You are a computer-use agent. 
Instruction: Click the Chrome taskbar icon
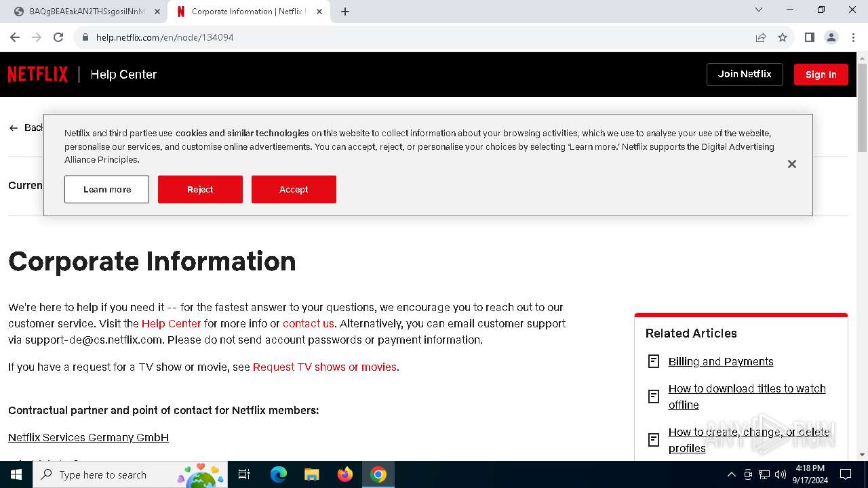[x=378, y=474]
